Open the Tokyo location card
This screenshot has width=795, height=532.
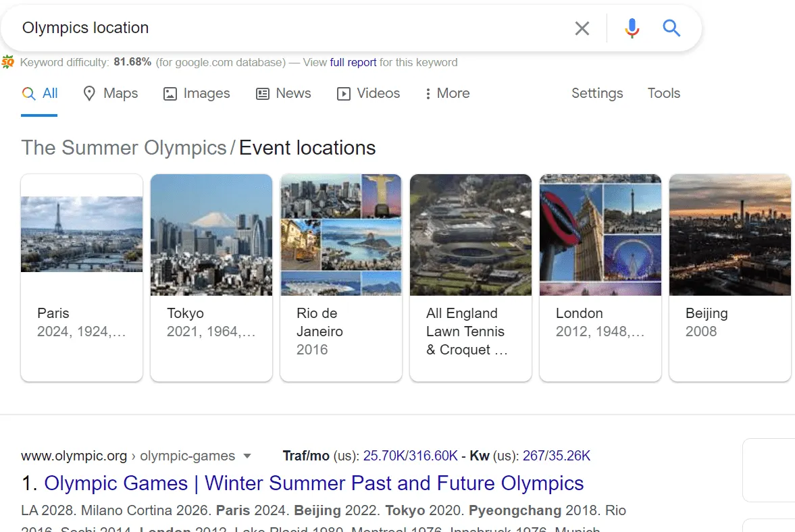tap(211, 277)
